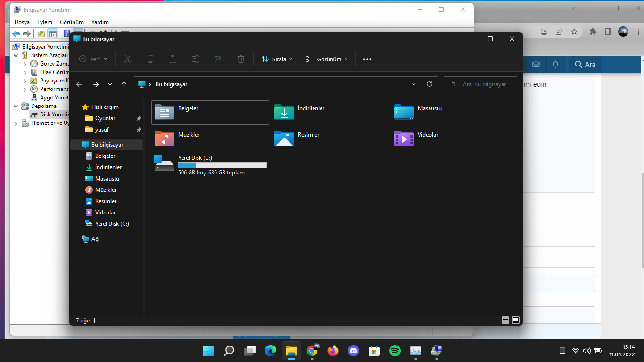Viewport: 644px width, 362px height.
Task: Select the Belgeler folder tile
Action: pos(210,112)
